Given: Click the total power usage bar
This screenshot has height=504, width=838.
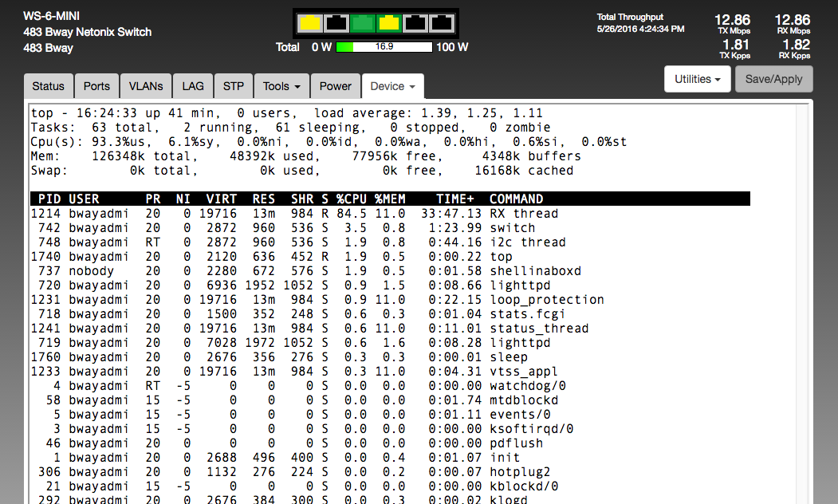Looking at the screenshot, I should click(384, 47).
